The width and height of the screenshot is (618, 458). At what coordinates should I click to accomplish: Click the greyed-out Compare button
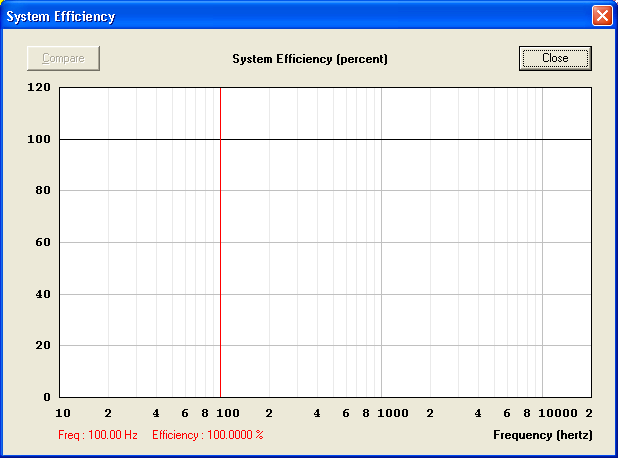[x=63, y=58]
